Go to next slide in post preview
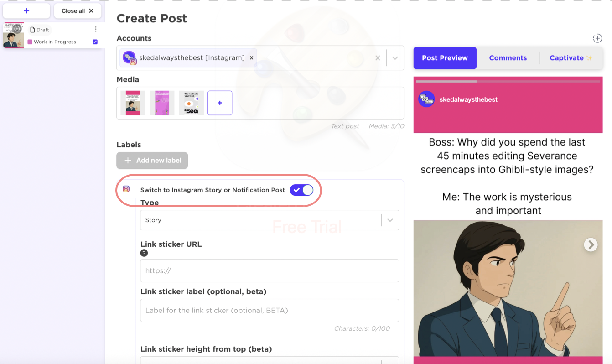The width and height of the screenshot is (612, 364). click(591, 245)
